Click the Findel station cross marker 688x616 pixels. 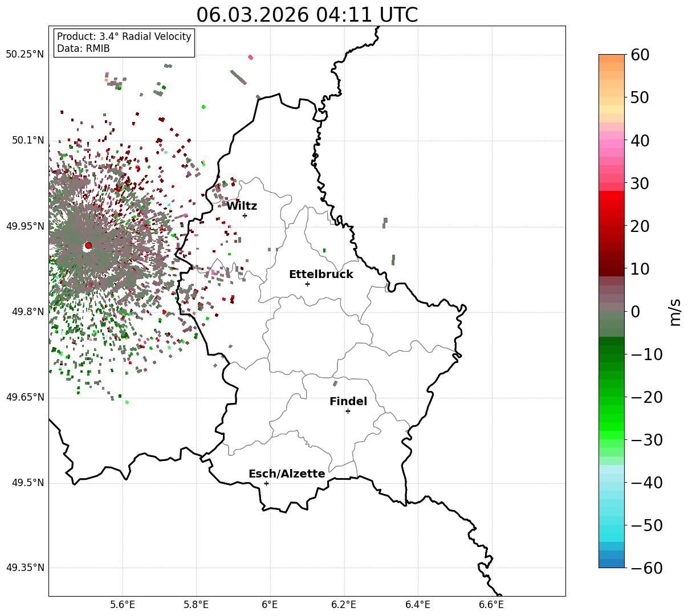(348, 411)
